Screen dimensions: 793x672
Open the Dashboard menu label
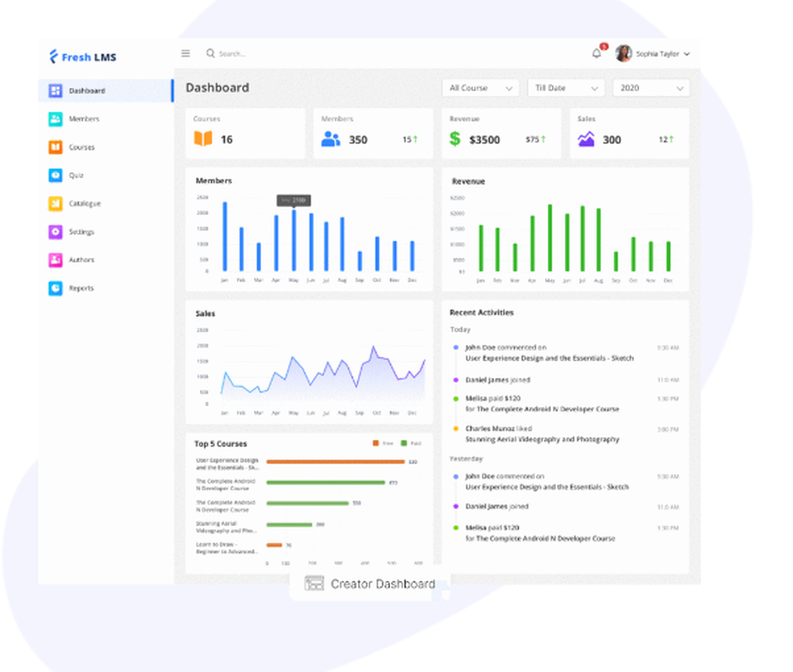(x=87, y=90)
